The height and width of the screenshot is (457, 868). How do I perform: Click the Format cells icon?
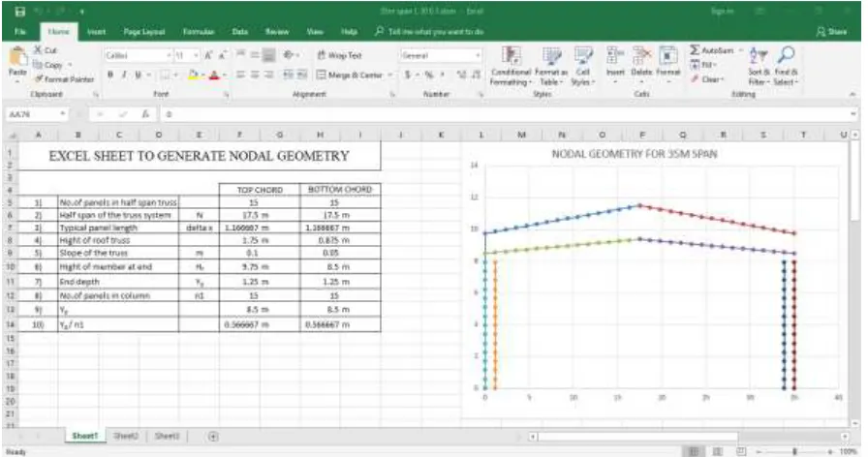tap(667, 55)
